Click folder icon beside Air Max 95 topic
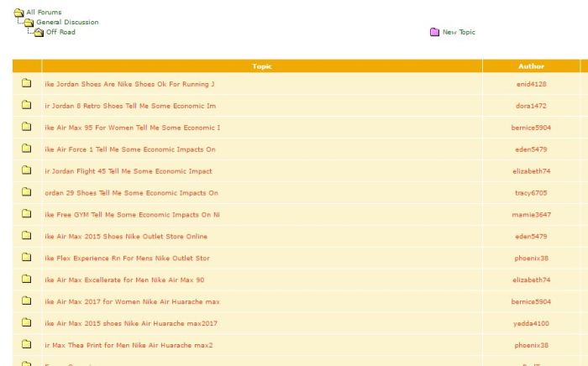 coord(26,128)
